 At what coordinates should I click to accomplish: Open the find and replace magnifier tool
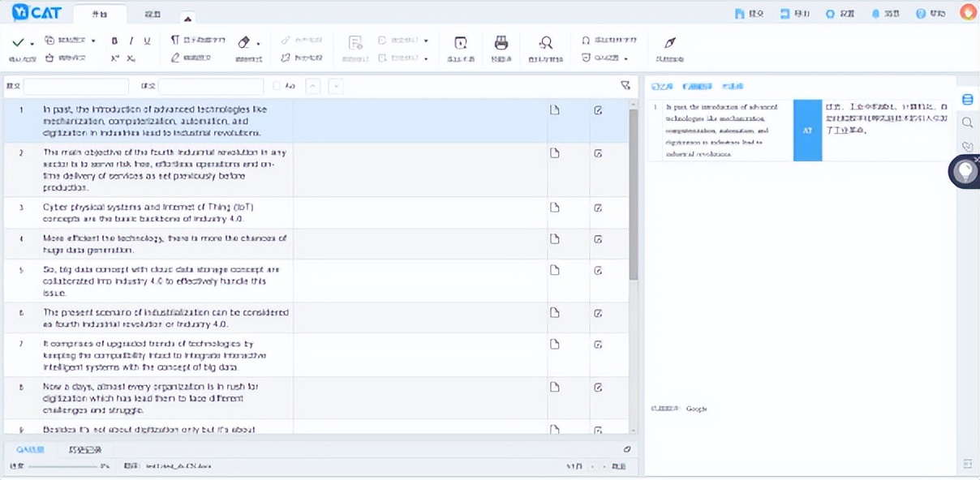point(546,43)
